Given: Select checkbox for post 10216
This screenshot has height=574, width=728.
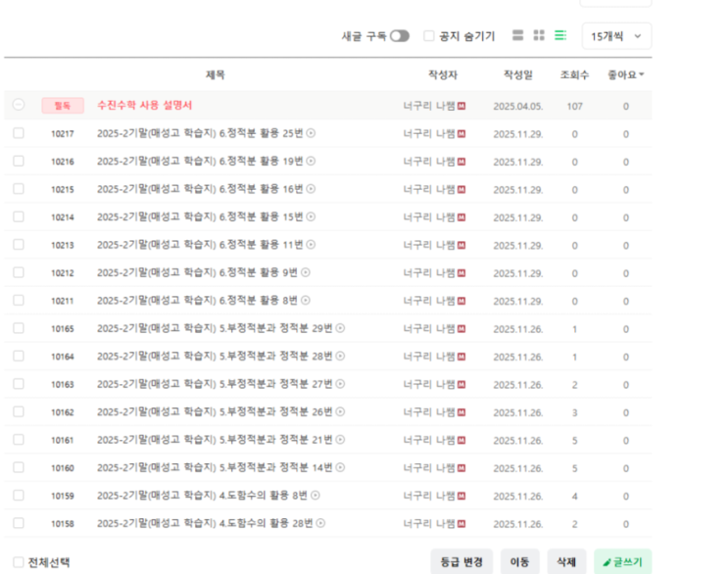Looking at the screenshot, I should pyautogui.click(x=19, y=162).
